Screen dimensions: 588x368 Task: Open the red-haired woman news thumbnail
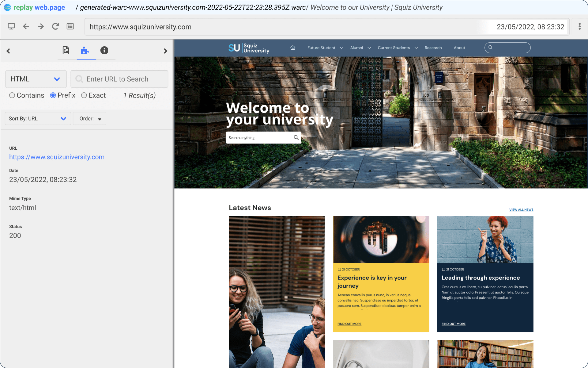tap(485, 240)
